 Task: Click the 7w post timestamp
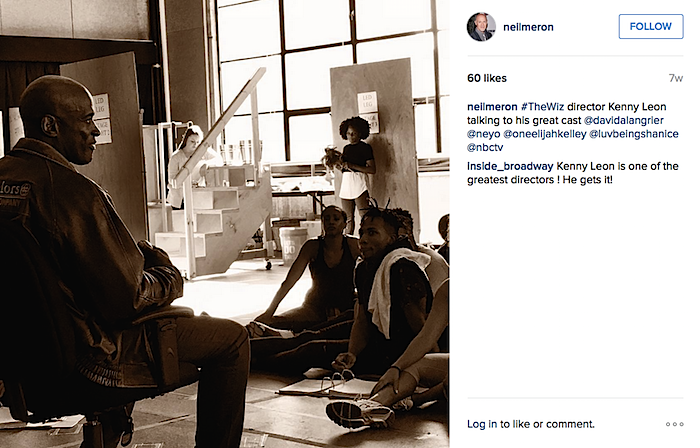point(676,78)
